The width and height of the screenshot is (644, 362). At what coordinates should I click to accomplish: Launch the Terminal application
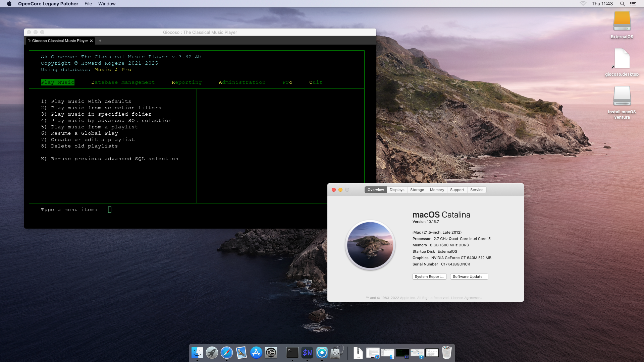coord(292,353)
